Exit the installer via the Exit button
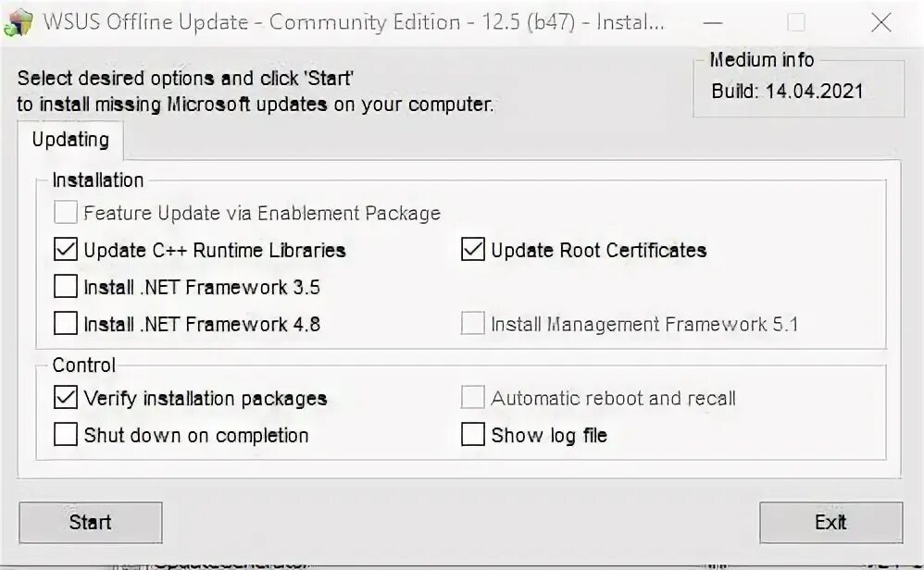This screenshot has height=570, width=924. (x=830, y=522)
